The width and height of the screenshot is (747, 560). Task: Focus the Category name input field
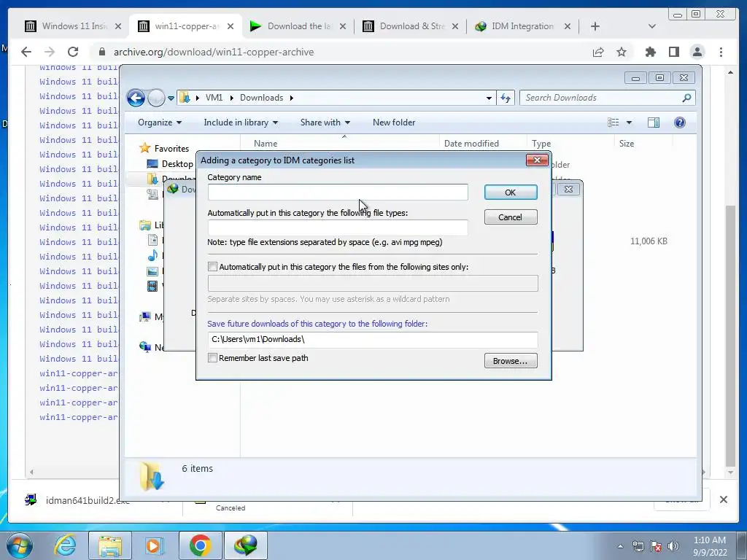[338, 192]
